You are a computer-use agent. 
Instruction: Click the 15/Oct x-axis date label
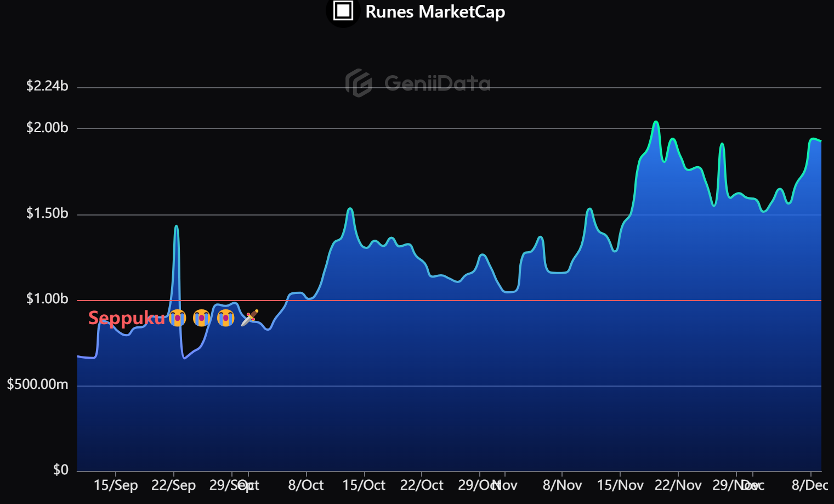364,485
